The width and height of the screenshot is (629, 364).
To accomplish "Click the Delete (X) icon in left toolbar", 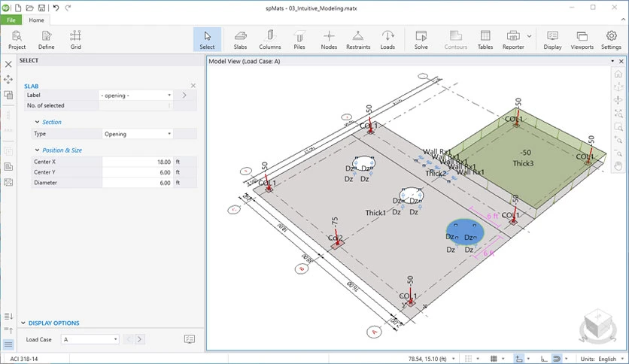I will coord(8,64).
